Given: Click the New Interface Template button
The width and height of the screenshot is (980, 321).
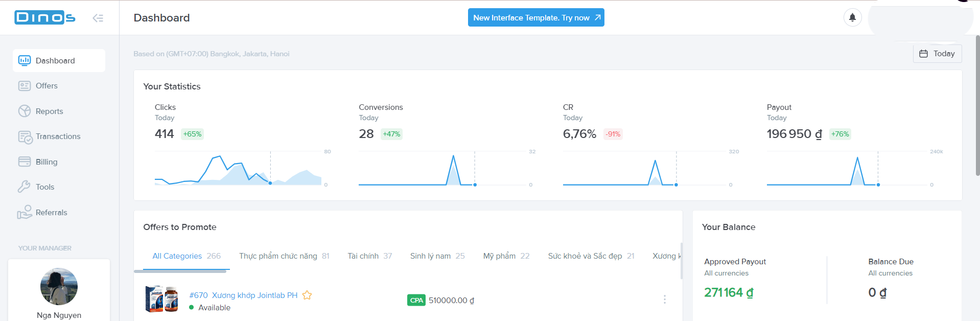Looking at the screenshot, I should pos(535,17).
